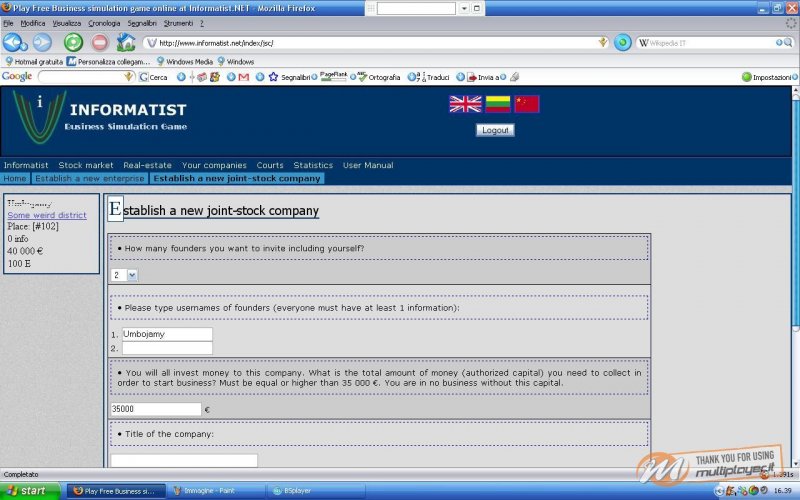Click the Logout button
This screenshot has height=500, width=800.
(x=495, y=130)
